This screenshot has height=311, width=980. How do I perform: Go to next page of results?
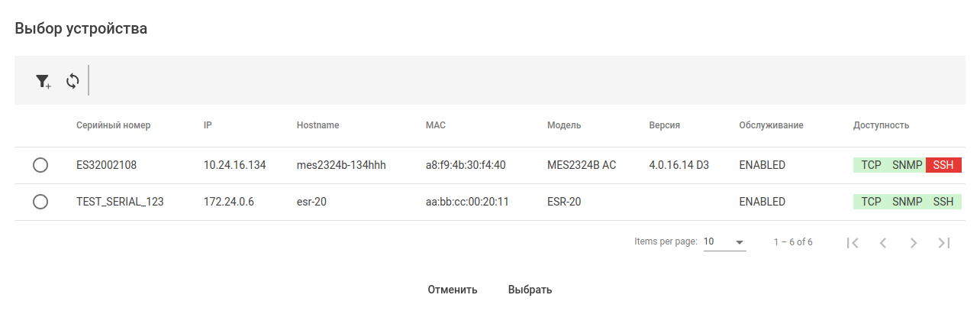pyautogui.click(x=914, y=242)
